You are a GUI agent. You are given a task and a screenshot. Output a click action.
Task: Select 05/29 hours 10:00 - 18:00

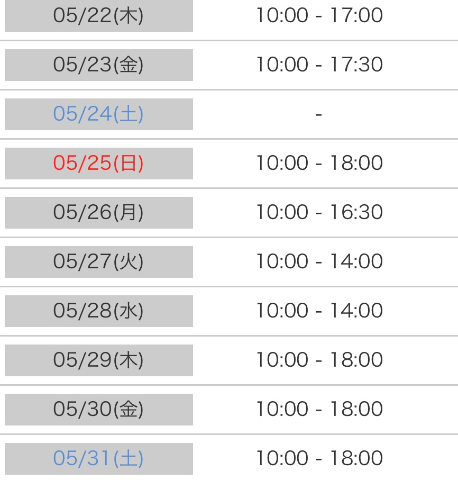pos(320,360)
